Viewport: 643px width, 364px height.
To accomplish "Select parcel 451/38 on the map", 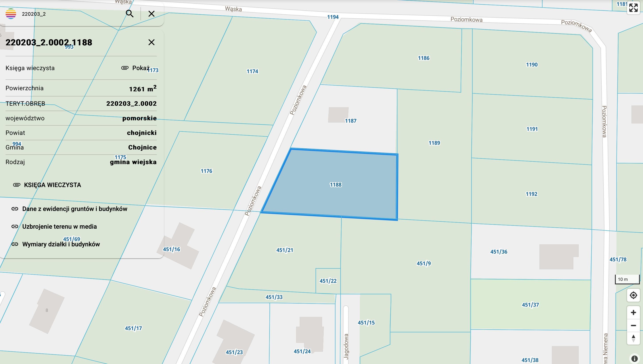I will [530, 360].
